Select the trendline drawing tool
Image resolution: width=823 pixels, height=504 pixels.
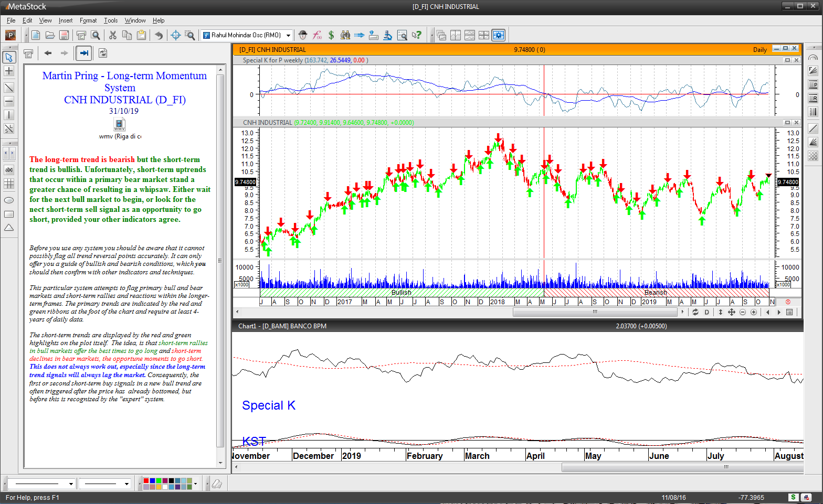coord(9,88)
